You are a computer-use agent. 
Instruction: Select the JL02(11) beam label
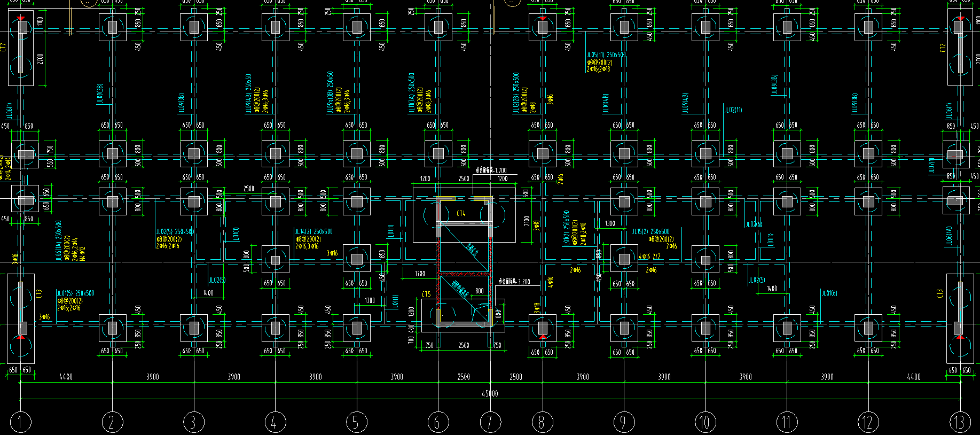[x=733, y=110]
